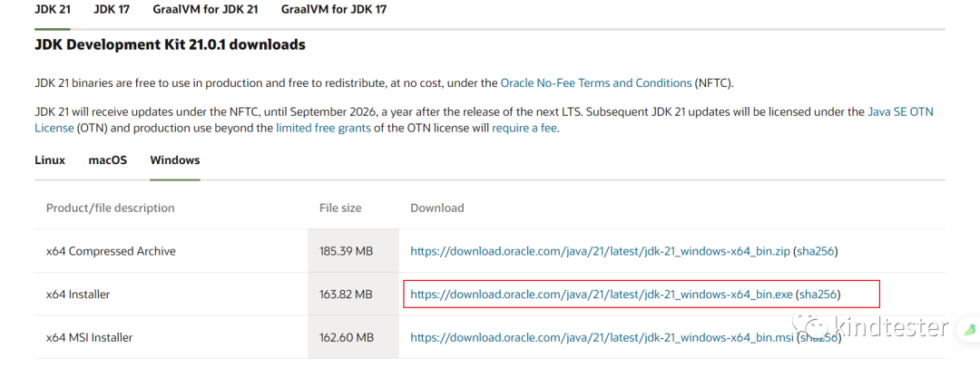Click the File size column header

point(340,208)
